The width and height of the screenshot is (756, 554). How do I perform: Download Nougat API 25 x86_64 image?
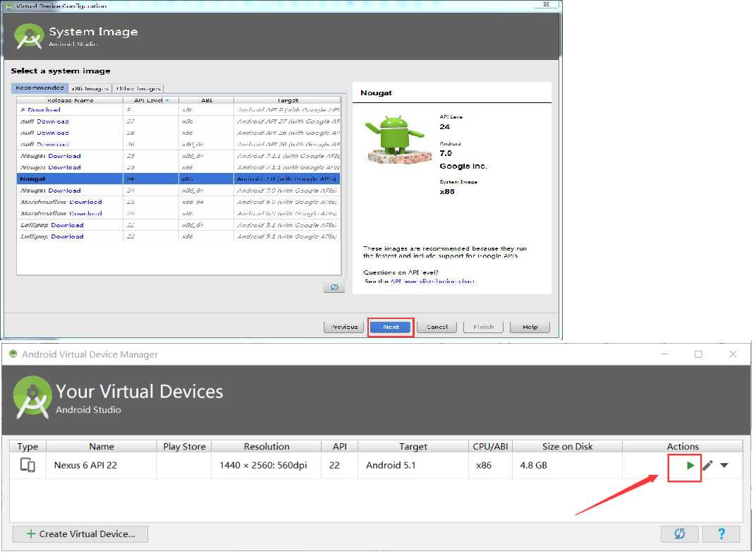[64, 156]
